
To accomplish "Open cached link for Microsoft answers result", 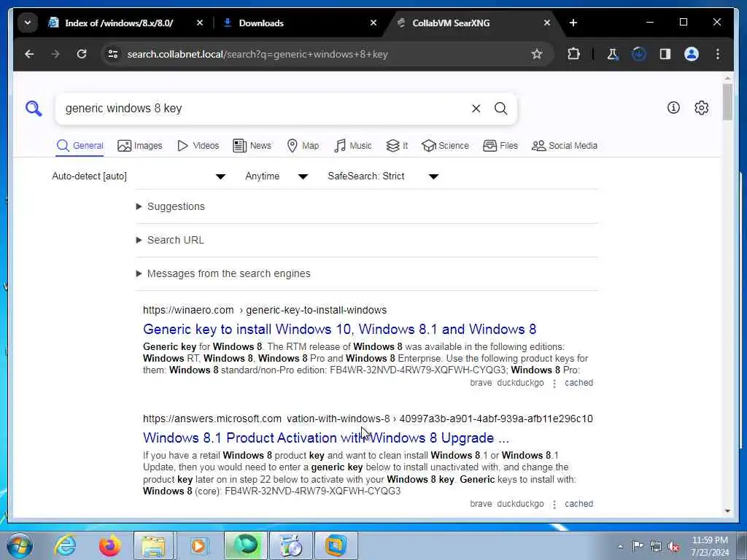I will (578, 504).
